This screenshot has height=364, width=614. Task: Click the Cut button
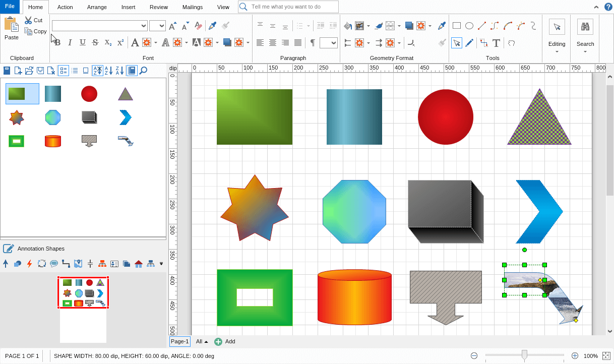coord(33,20)
